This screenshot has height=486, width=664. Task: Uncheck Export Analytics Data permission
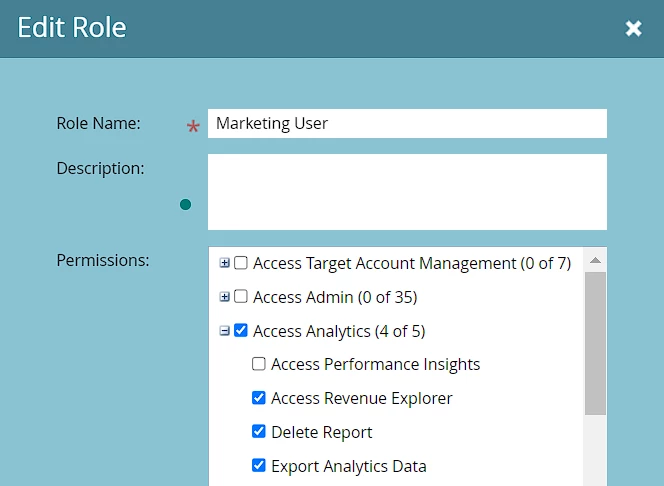(x=259, y=466)
